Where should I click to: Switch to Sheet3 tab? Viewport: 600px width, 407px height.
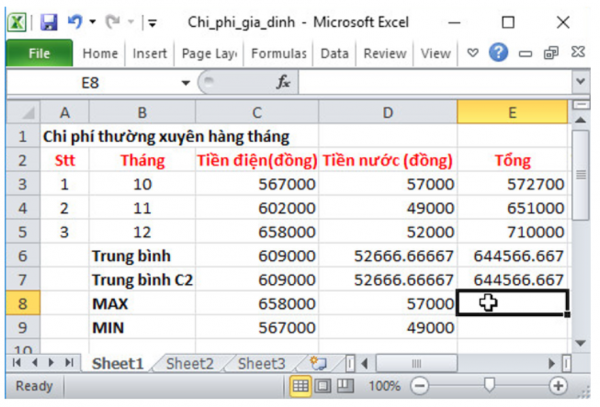click(x=261, y=363)
